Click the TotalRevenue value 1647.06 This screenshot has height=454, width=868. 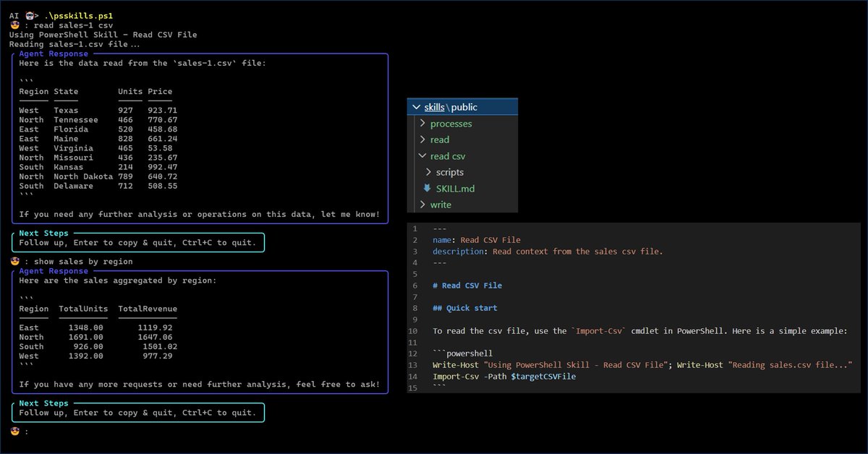[x=156, y=337]
